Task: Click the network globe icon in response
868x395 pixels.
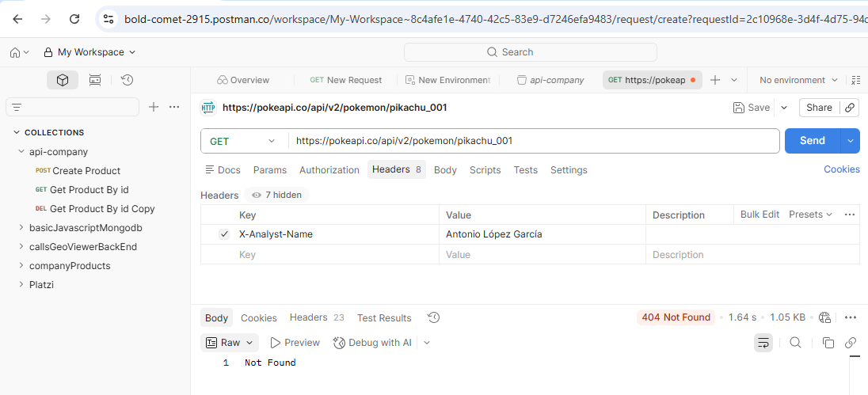Action: pyautogui.click(x=824, y=317)
